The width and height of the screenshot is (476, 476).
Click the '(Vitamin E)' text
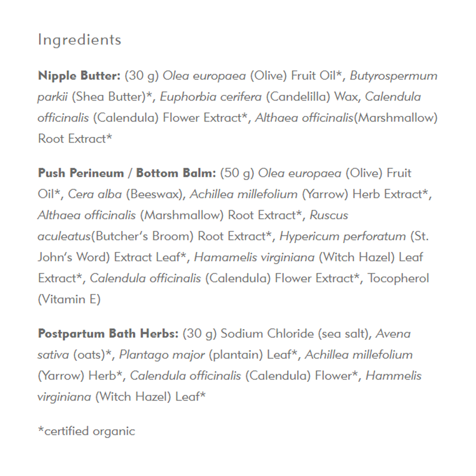[x=69, y=299]
